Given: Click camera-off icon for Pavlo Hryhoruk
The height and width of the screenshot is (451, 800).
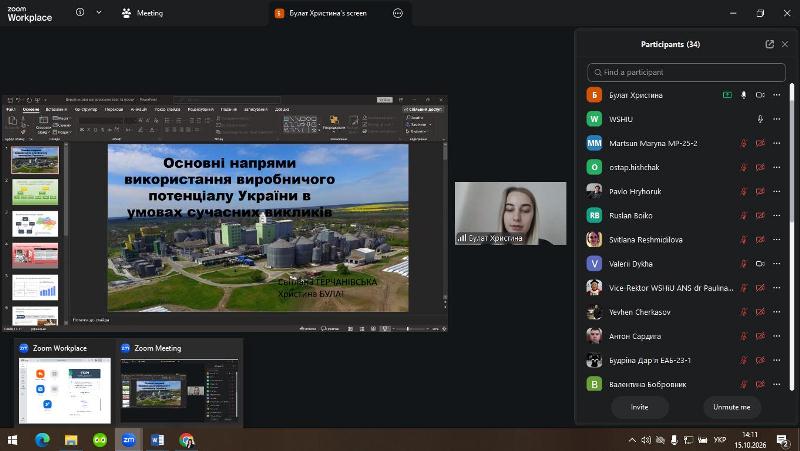Looking at the screenshot, I should click(760, 191).
